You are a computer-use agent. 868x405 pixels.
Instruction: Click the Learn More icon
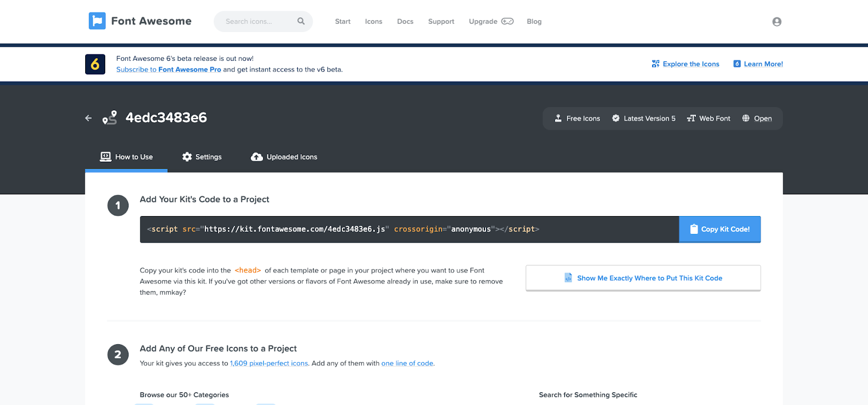737,64
